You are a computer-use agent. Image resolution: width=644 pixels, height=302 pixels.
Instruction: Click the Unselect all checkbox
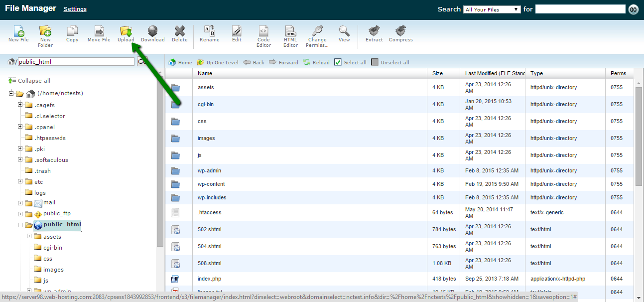point(375,62)
